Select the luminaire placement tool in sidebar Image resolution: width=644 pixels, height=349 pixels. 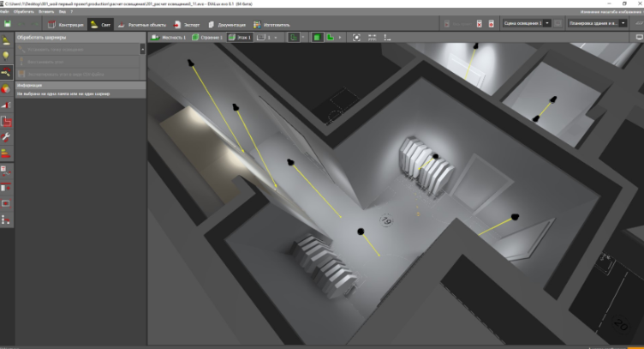pos(6,40)
